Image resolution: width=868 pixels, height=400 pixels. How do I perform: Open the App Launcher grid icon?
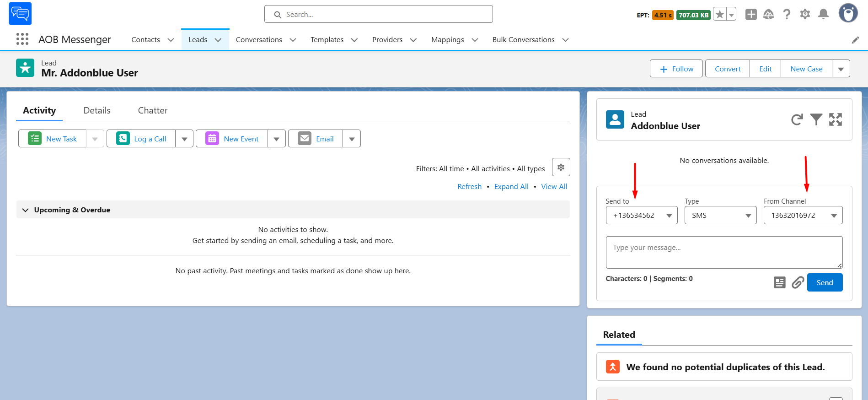tap(22, 39)
